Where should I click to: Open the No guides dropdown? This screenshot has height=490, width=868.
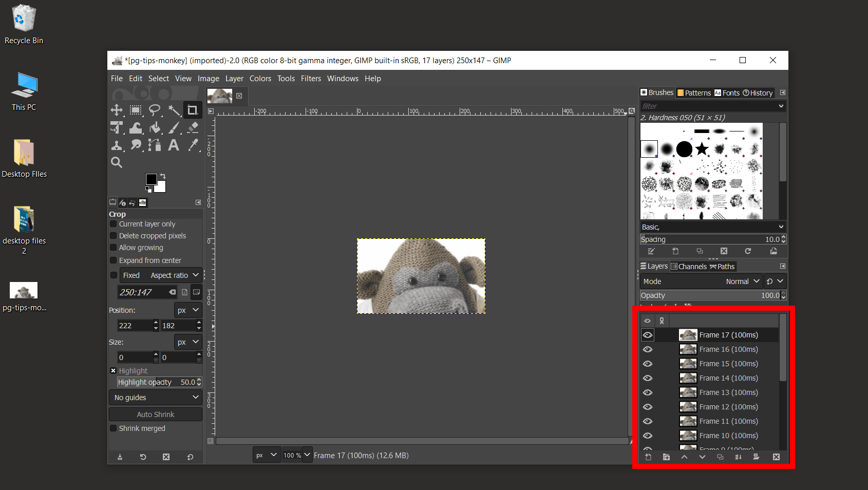155,397
